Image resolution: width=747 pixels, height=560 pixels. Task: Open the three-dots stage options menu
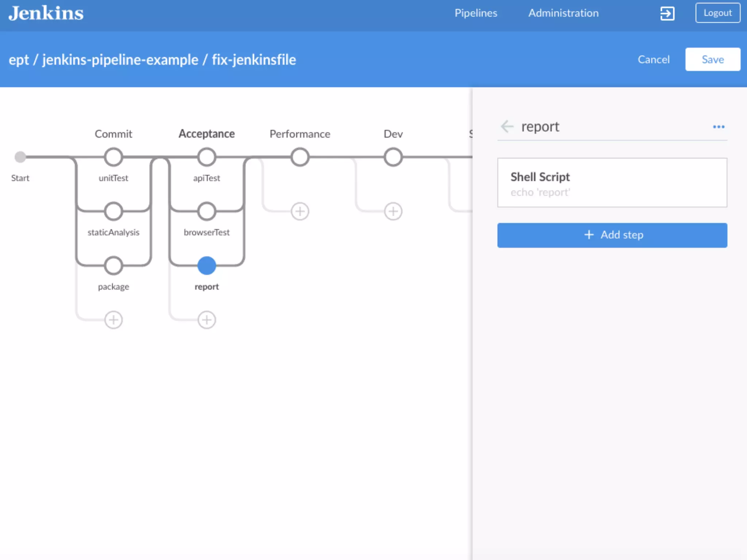pyautogui.click(x=718, y=127)
